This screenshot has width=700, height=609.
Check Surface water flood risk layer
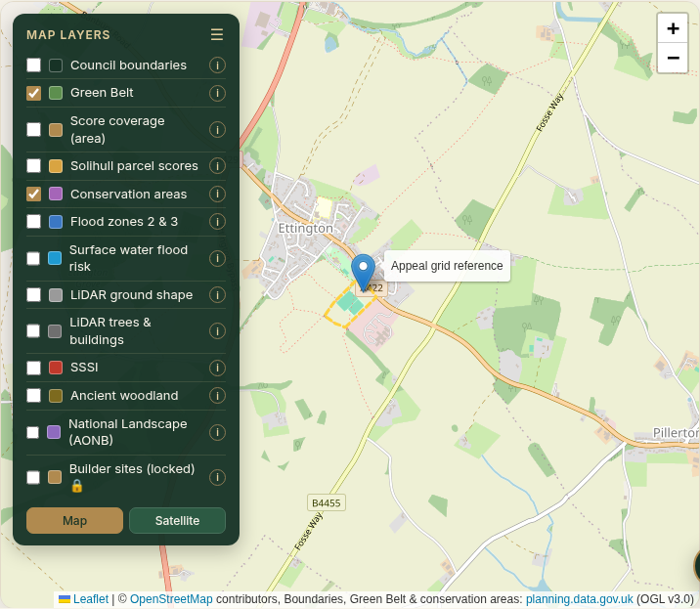click(33, 258)
